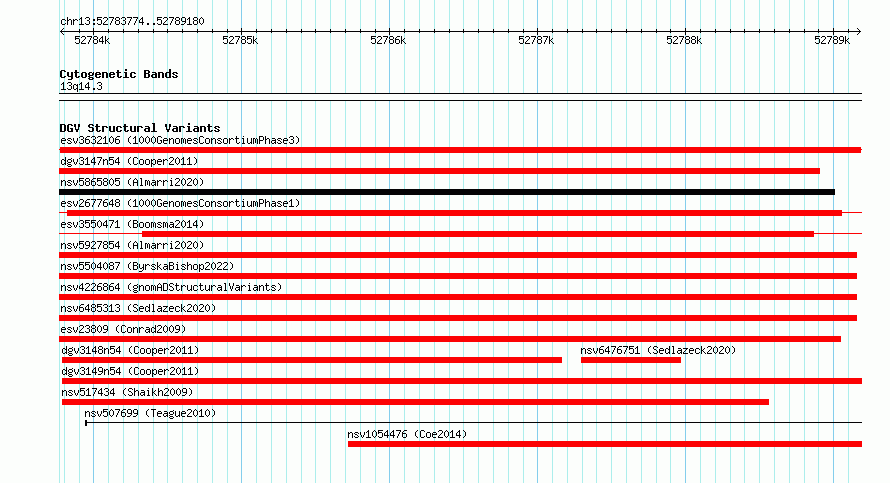Click the red bar under esv23809

tap(450, 339)
